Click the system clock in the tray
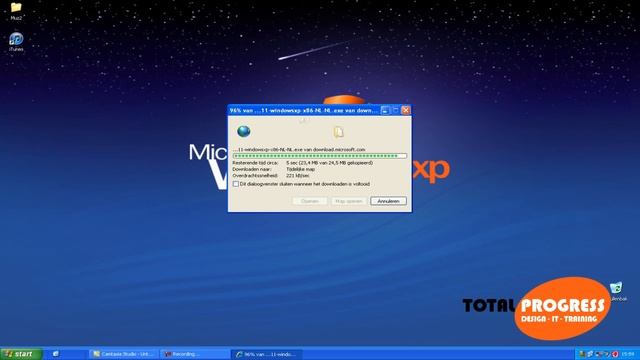 628,354
